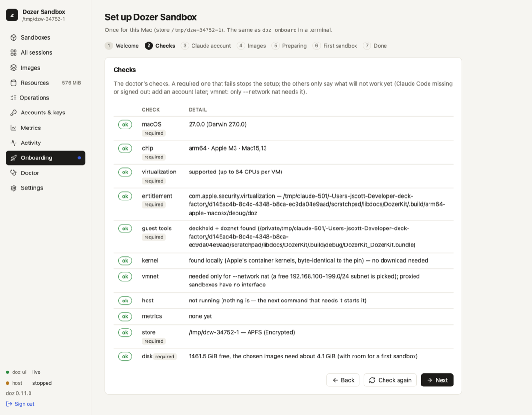Open the Doctor page
The height and width of the screenshot is (415, 532).
pyautogui.click(x=45, y=173)
